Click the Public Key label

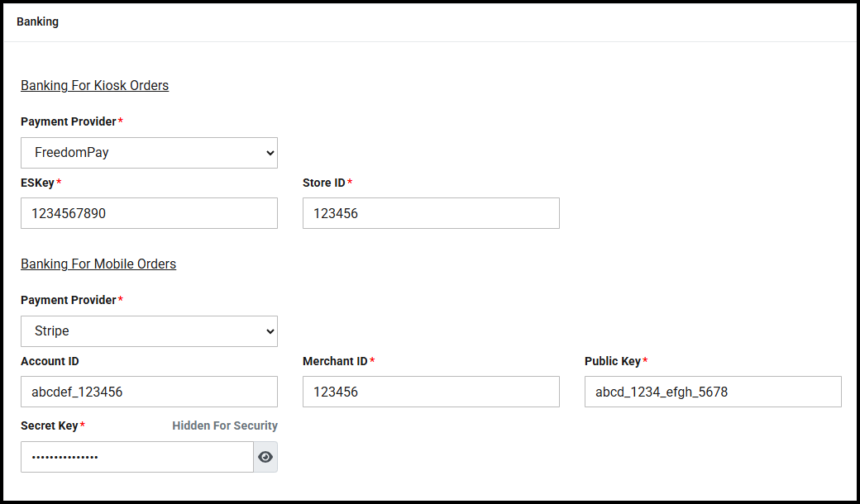coord(613,361)
